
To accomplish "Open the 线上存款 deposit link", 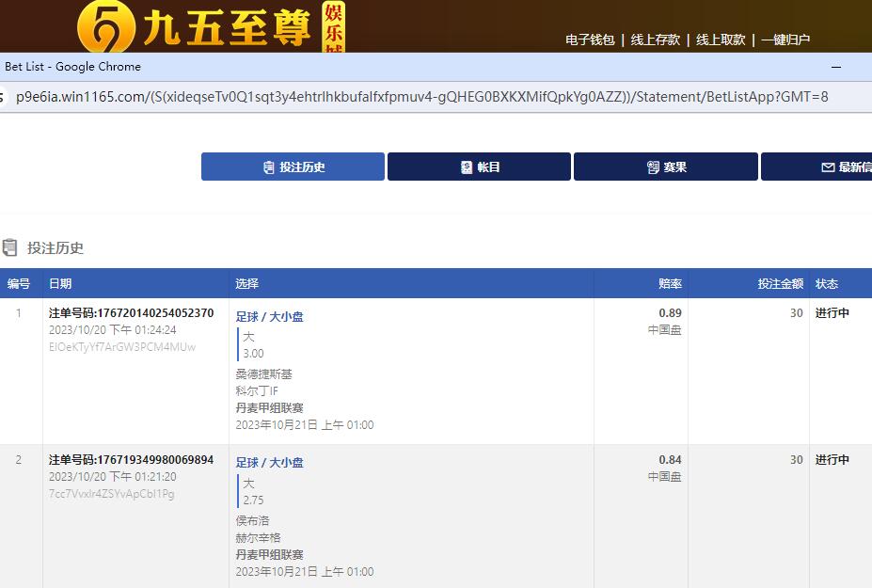I will [x=655, y=40].
